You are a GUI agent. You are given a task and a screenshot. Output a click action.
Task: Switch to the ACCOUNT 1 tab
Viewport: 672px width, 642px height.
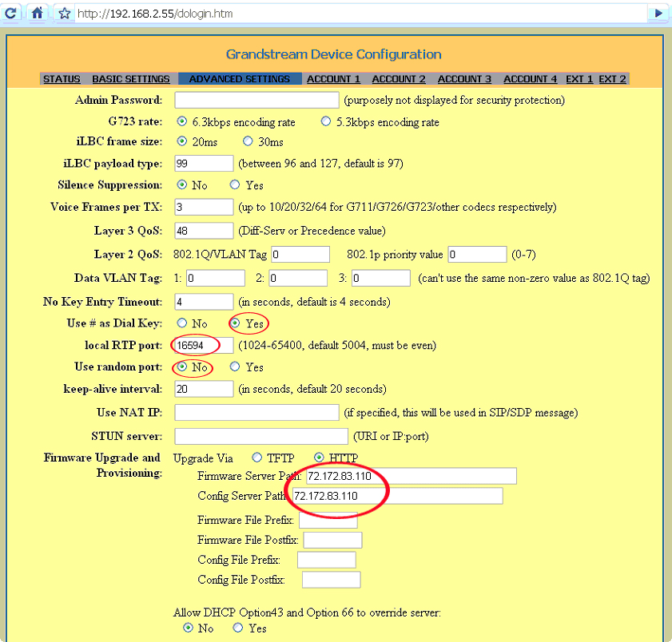click(x=333, y=78)
